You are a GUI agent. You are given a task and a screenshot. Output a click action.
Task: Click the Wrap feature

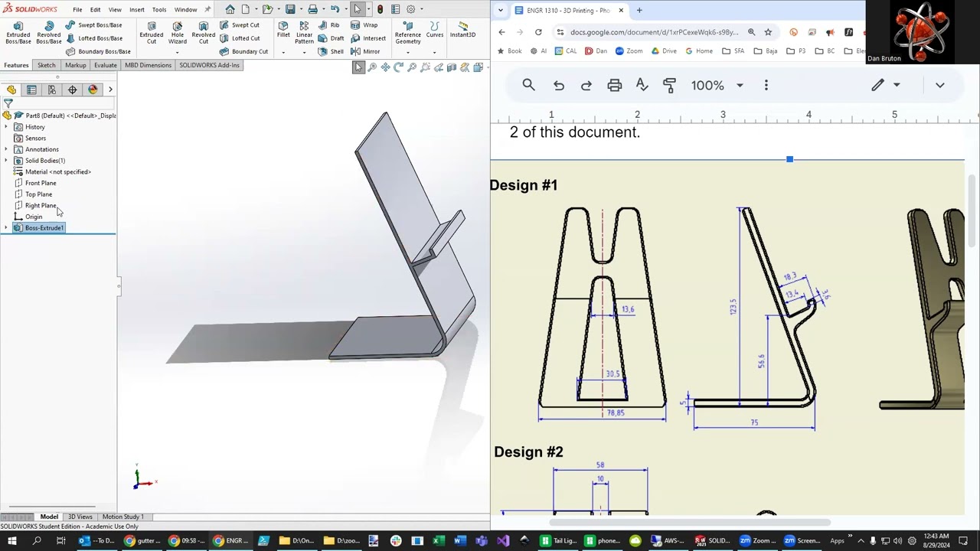[x=364, y=25]
